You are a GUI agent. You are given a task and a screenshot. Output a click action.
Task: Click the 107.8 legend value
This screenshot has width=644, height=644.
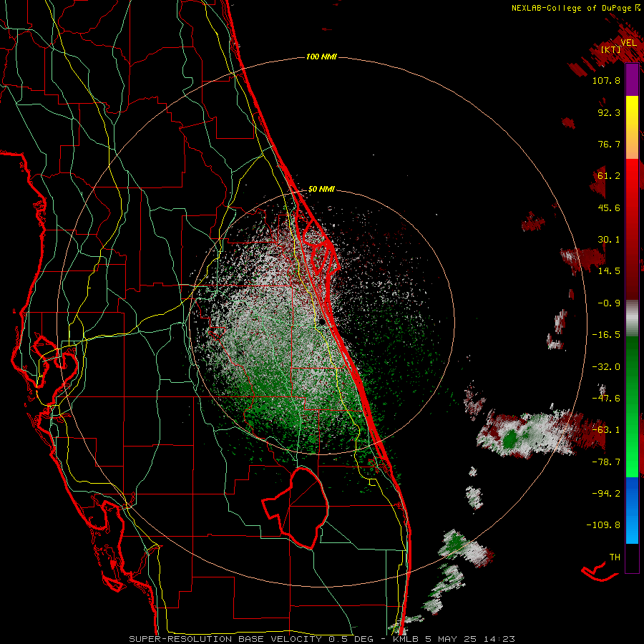point(606,80)
